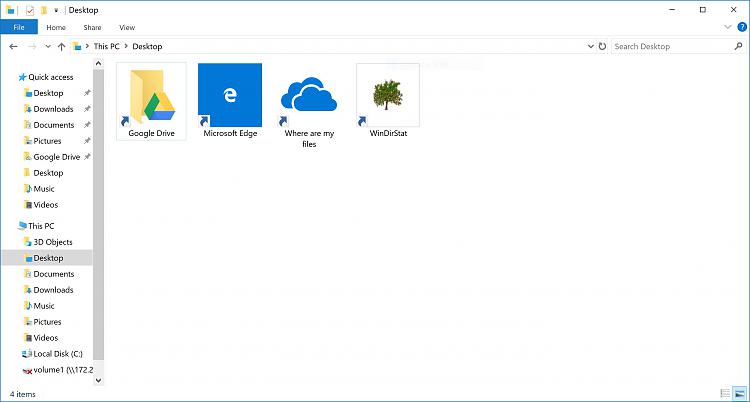Expand the root chevron before This PC in address bar

pos(87,46)
